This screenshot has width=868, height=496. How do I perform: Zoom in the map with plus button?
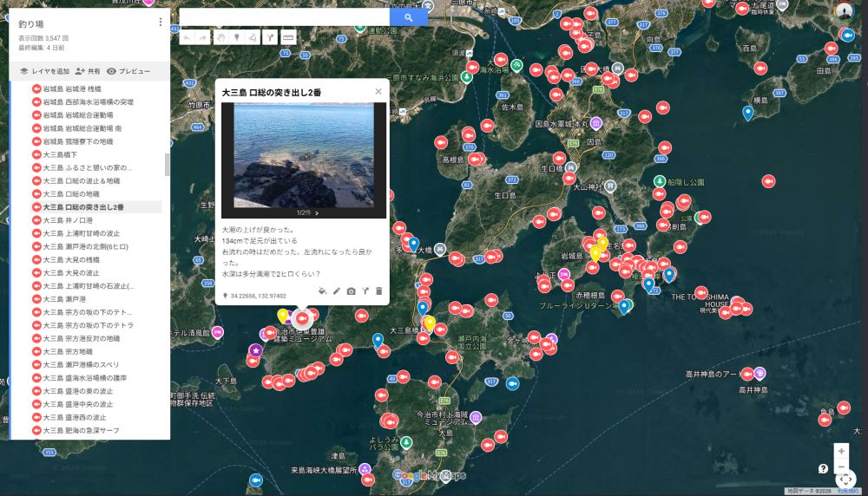point(840,451)
